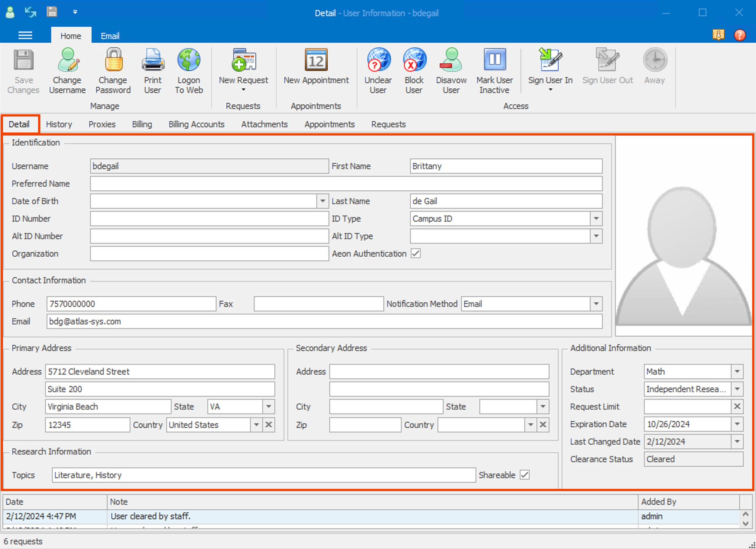Open the ID Type dropdown

(596, 219)
